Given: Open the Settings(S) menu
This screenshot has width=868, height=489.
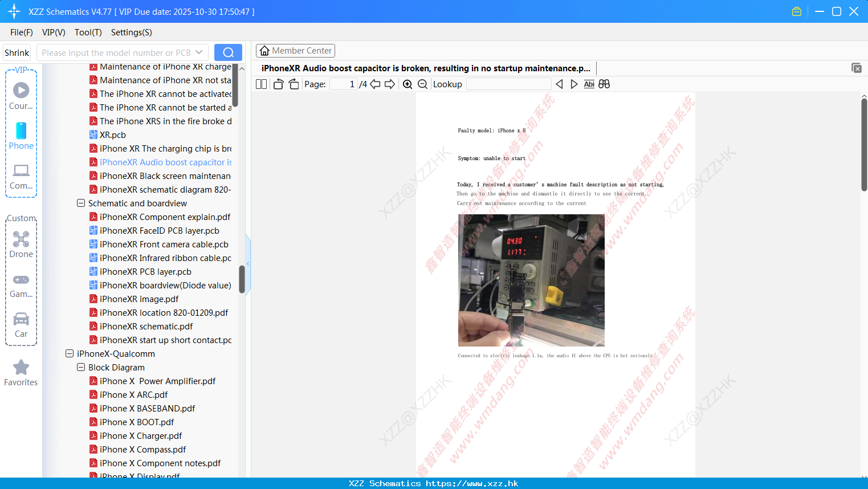Looking at the screenshot, I should click(x=132, y=32).
